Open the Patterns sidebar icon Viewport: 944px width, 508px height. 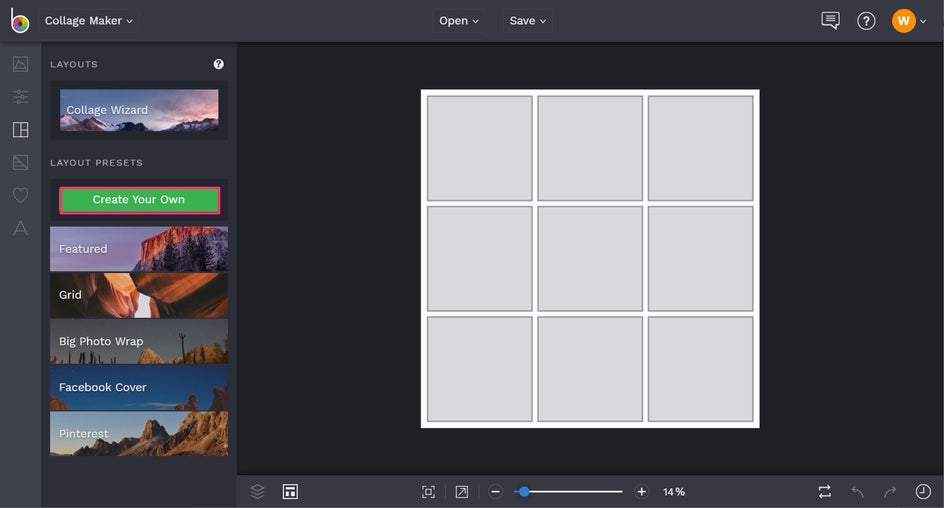[x=20, y=162]
